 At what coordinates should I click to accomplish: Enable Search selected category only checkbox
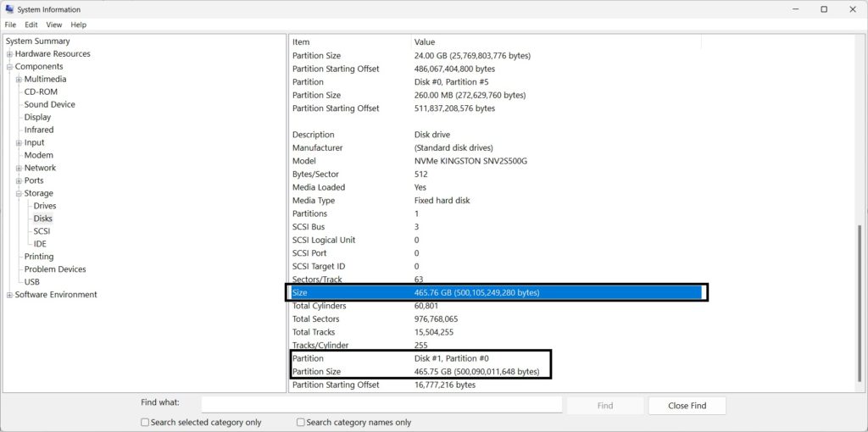(145, 424)
